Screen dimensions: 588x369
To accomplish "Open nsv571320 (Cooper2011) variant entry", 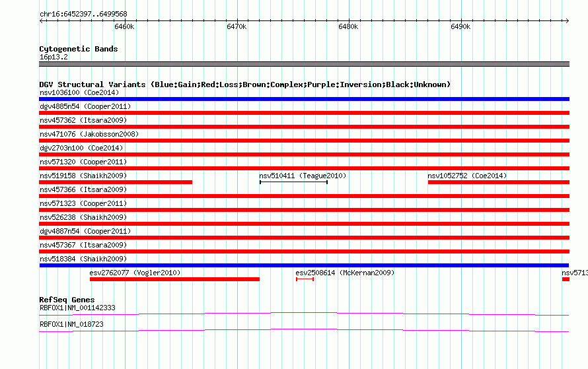I will [x=83, y=162].
